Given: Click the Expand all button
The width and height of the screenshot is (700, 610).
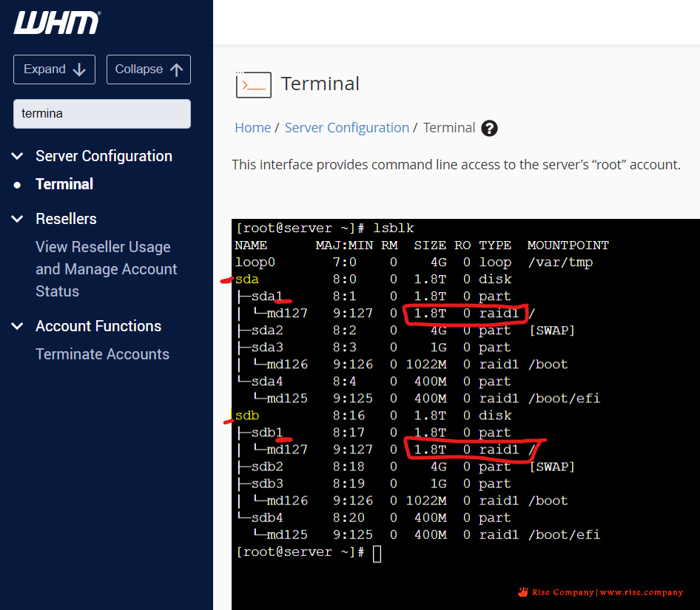Looking at the screenshot, I should (x=55, y=70).
